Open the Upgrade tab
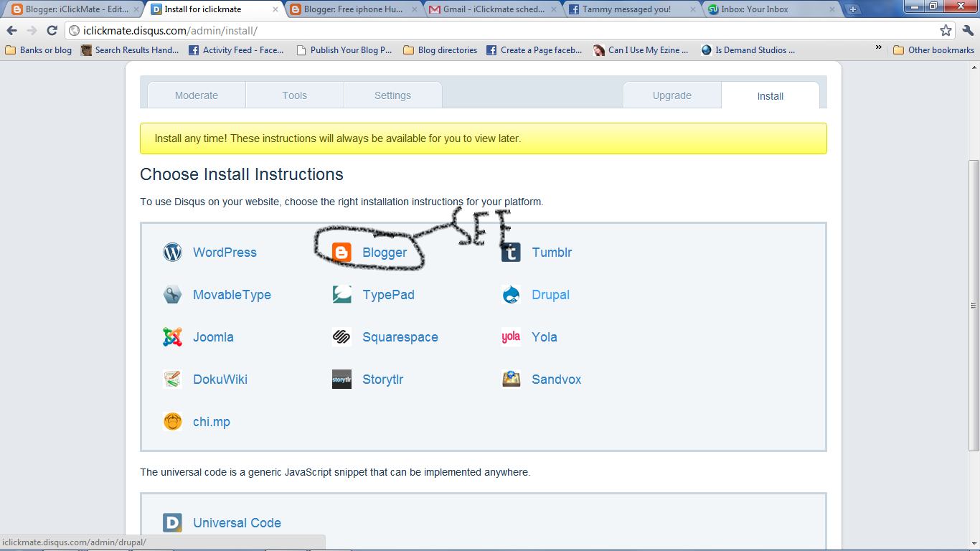Screen dimensions: 980x551 pyautogui.click(x=672, y=95)
